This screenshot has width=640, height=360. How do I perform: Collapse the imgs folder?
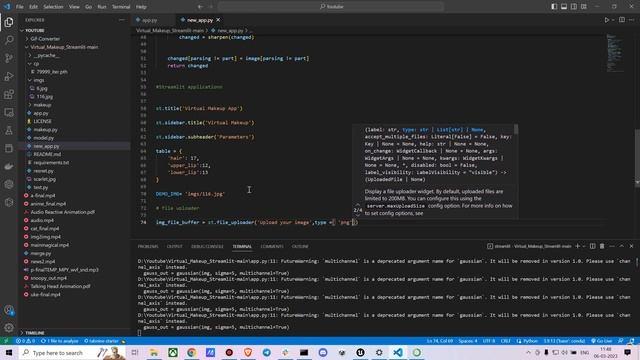coord(39,80)
